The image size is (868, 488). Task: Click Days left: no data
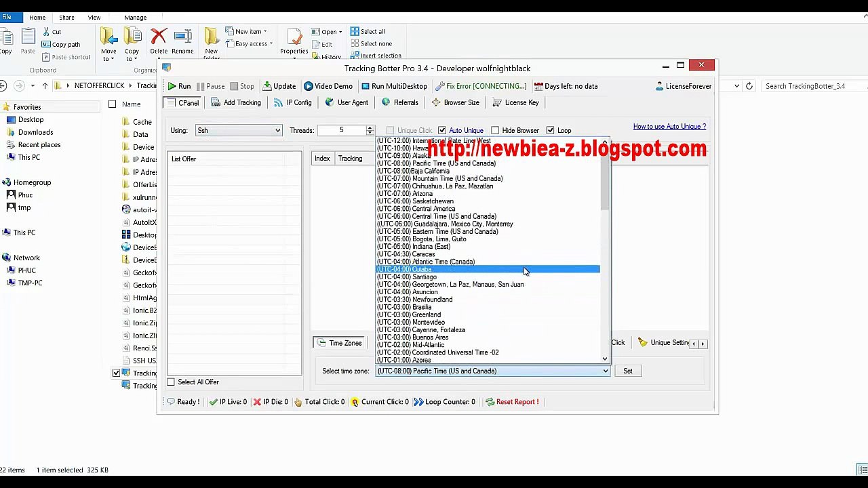(x=566, y=86)
